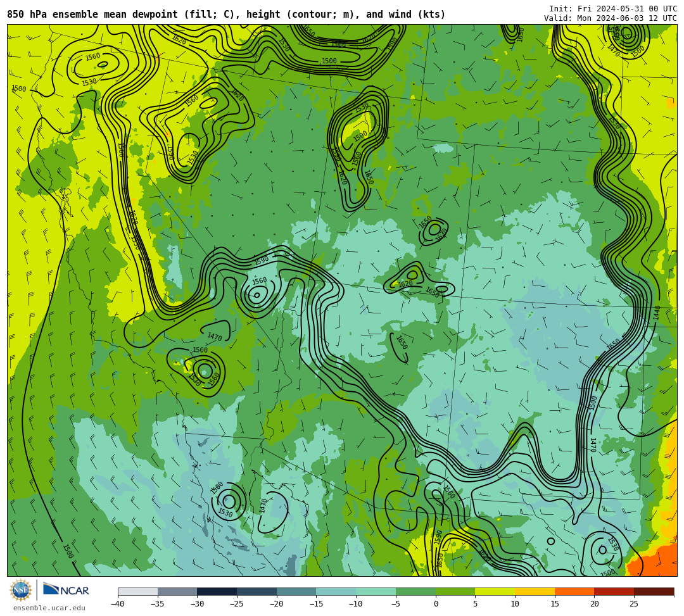The image size is (684, 616).
Task: Pick the light teal -15 to -10 swatch
Action: tap(336, 591)
